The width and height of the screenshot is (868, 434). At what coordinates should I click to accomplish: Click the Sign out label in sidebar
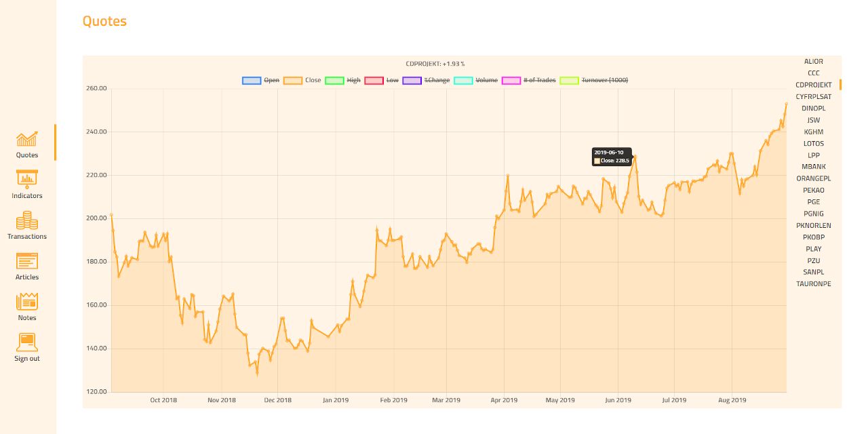(x=27, y=359)
